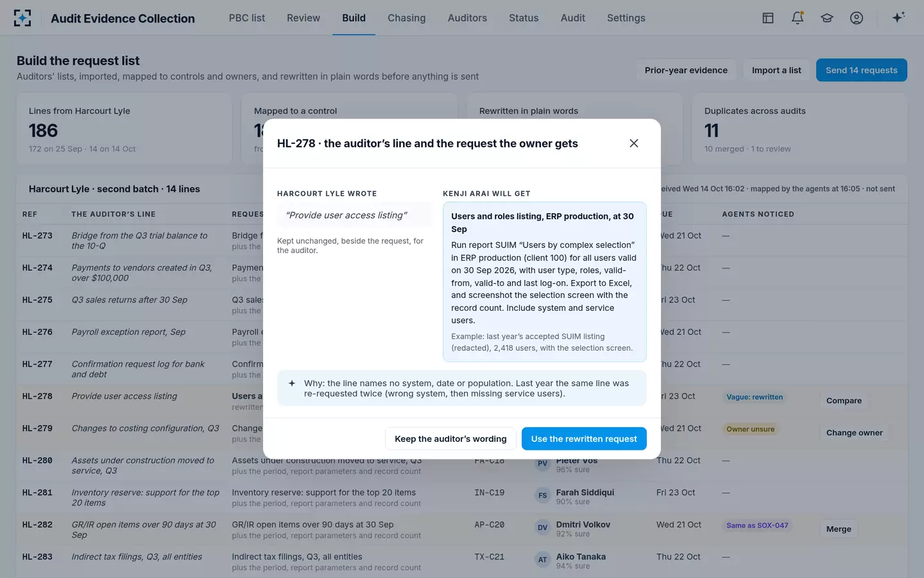Click the AT avatar for Aiko Tanaka

(x=543, y=560)
